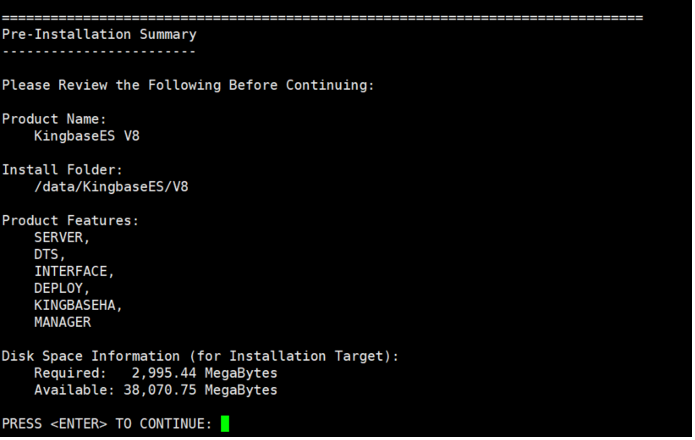The image size is (695, 440).
Task: Click the Pre-Installation Summary heading
Action: pyautogui.click(x=99, y=34)
